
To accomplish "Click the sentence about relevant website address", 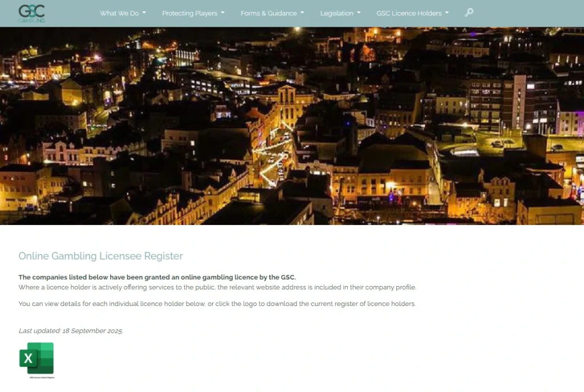I will pyautogui.click(x=217, y=287).
